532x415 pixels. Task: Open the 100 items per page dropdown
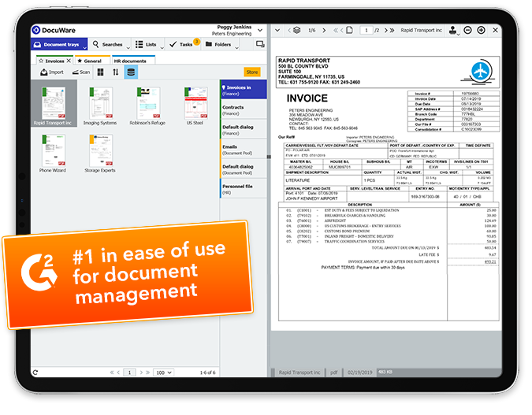(163, 372)
